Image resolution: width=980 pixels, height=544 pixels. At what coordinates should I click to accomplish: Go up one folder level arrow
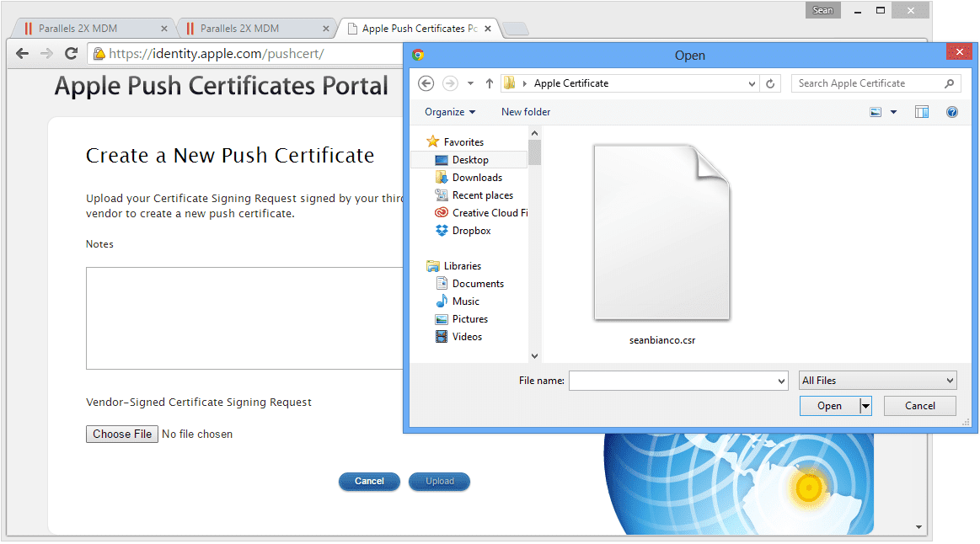click(490, 83)
